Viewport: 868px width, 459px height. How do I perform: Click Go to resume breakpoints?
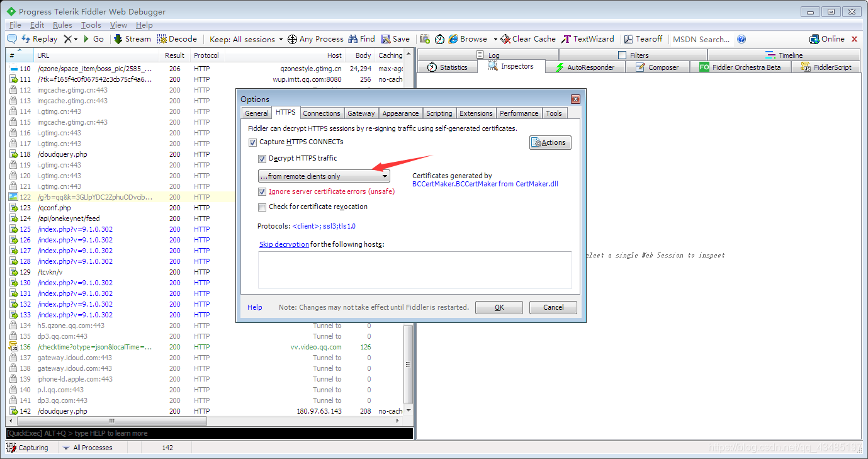(x=94, y=39)
